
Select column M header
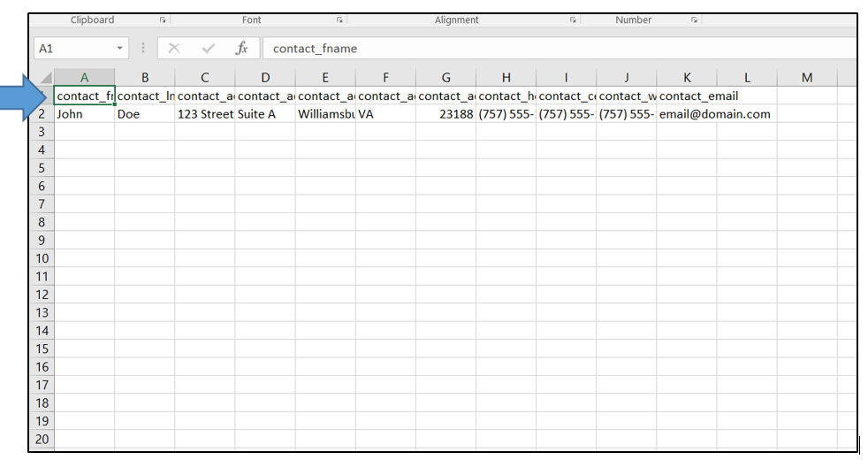point(806,78)
